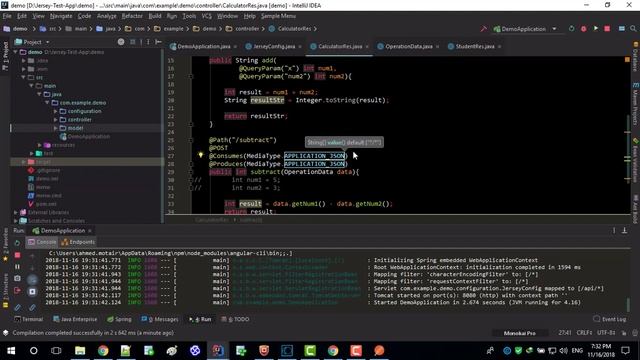Expand the model package

pos(56,128)
